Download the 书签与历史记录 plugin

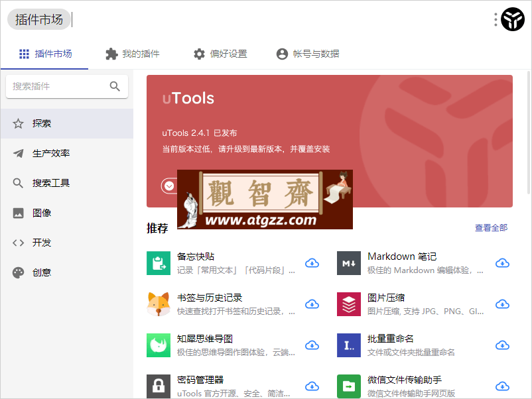[312, 304]
